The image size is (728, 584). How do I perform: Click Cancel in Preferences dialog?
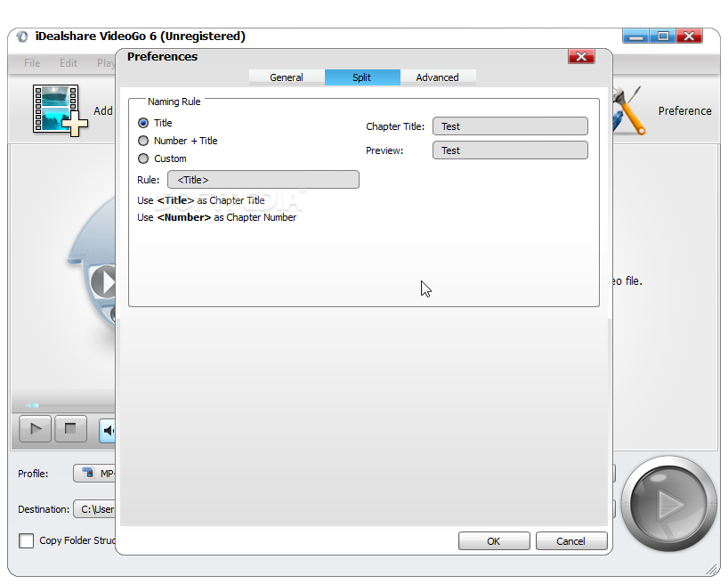571,540
